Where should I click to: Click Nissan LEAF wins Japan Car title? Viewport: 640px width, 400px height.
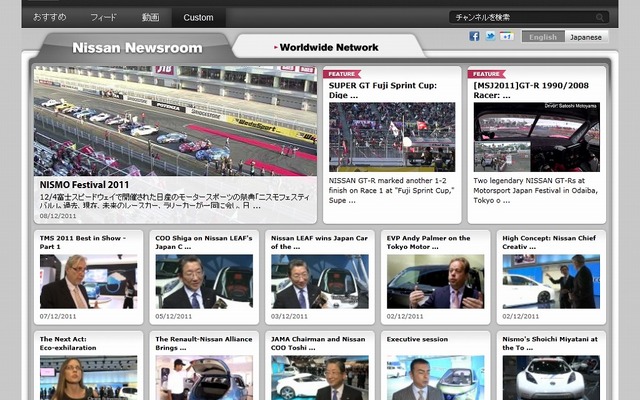coord(319,242)
